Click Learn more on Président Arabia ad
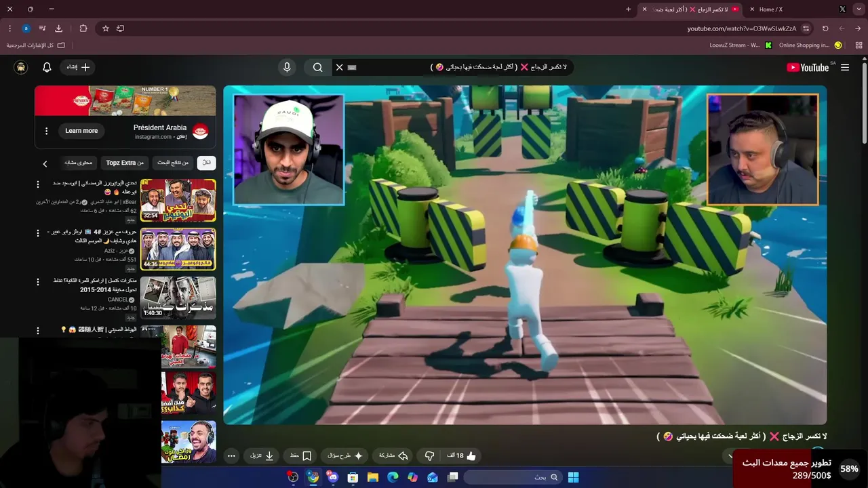Viewport: 868px width, 488px height. 81,131
